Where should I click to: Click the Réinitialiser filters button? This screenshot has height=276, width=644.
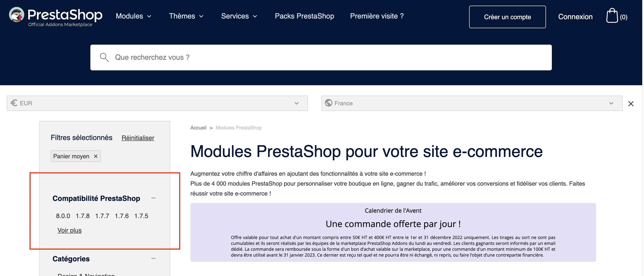pyautogui.click(x=138, y=138)
